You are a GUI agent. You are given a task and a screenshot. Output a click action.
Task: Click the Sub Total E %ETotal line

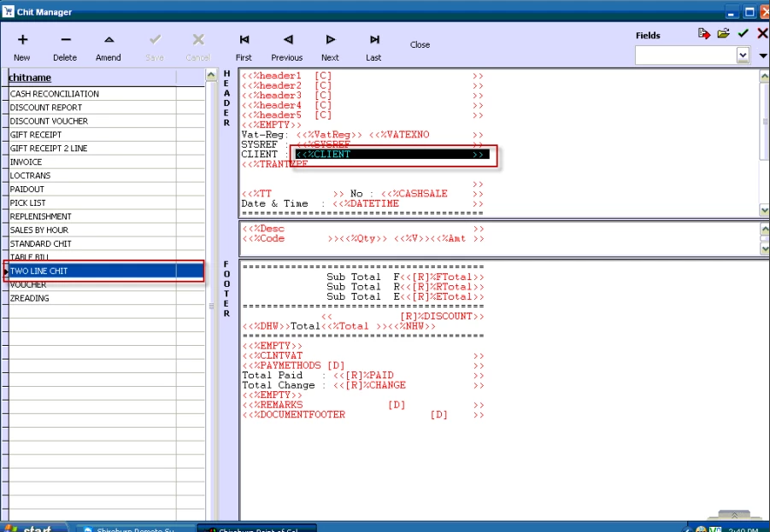coord(406,297)
